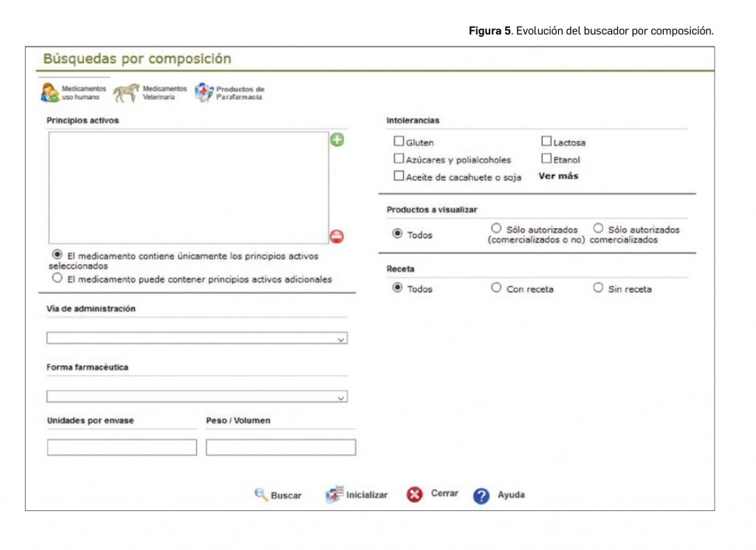Choose Sólo autorizados comercializados radio option

point(598,229)
